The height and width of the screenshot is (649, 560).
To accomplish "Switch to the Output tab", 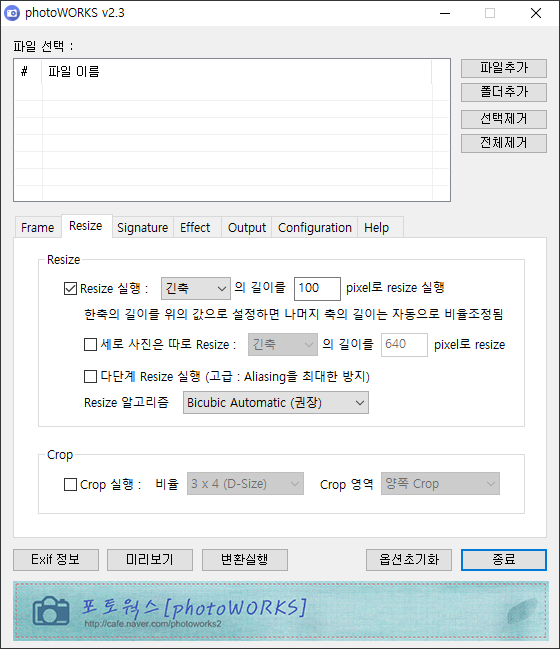I will 247,227.
